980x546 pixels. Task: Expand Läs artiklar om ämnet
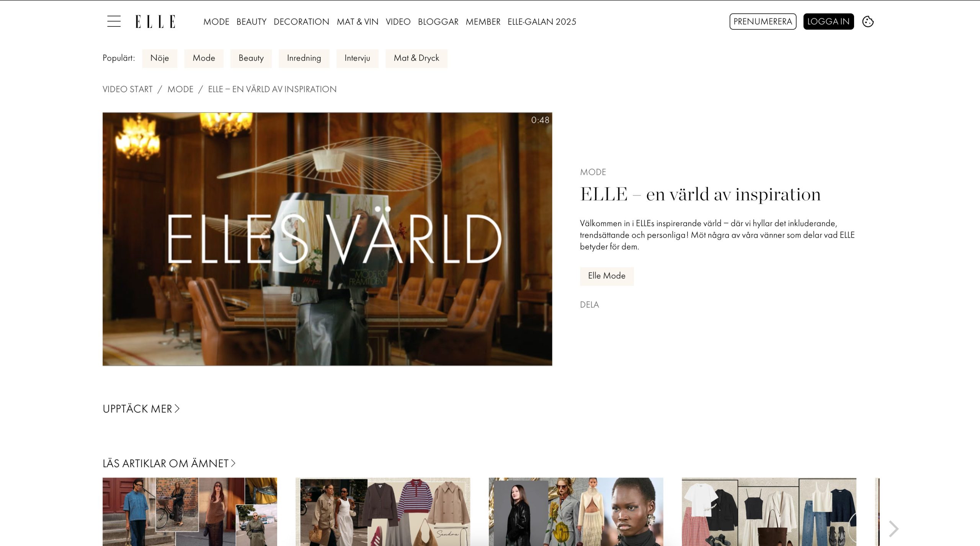point(169,463)
